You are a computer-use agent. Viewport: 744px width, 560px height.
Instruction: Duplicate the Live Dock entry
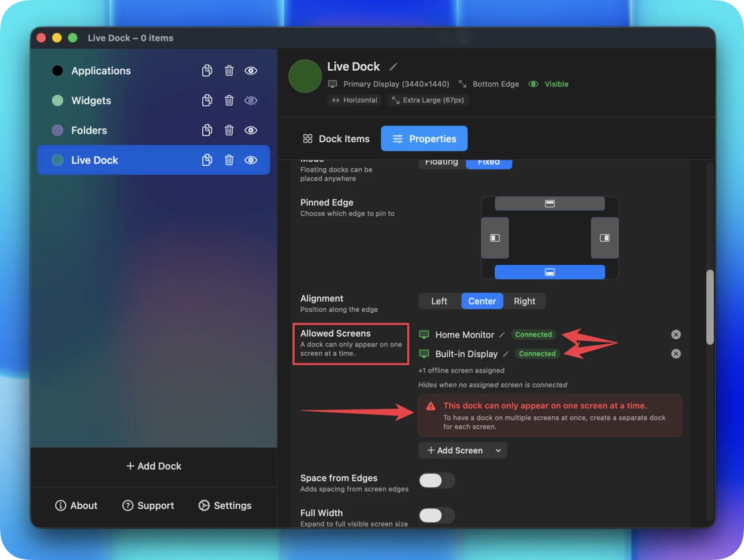[207, 160]
